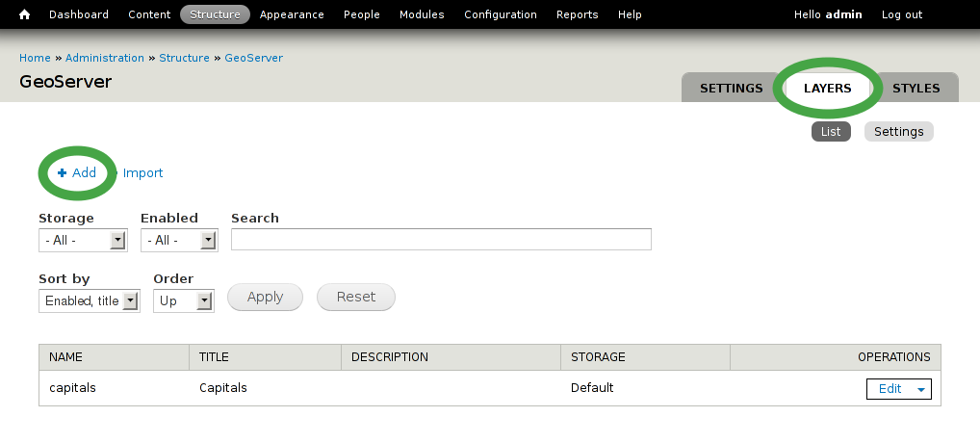Viewport: 980px width, 443px height.
Task: Expand the Edit operations dropdown arrow
Action: tap(920, 389)
